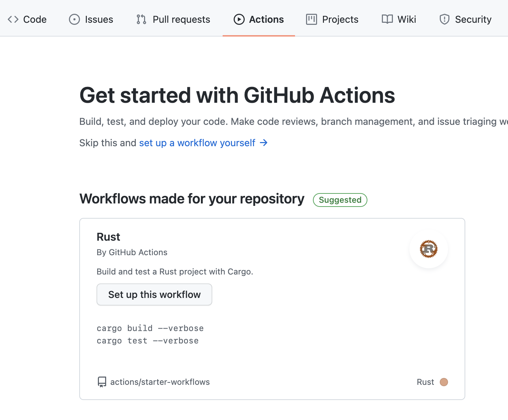Switch to the Wiki tab
Screen dimensions: 508x420
[407, 19]
